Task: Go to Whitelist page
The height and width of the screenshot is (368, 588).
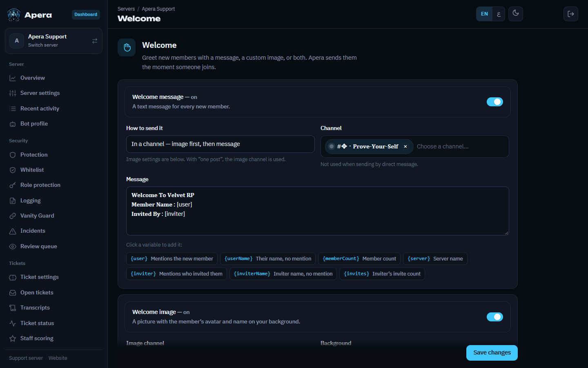Action: coord(53,170)
